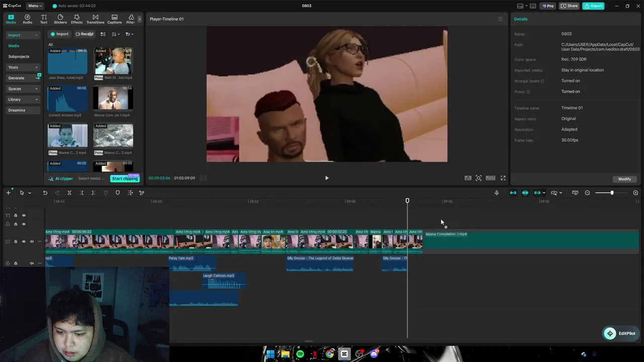
Task: Collapse the Import section in the sidebar
Action: tap(23, 35)
